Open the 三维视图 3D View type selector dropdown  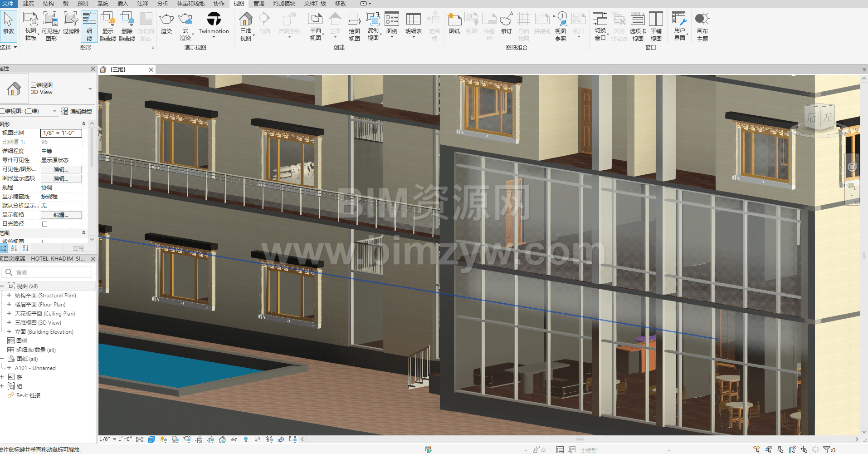(x=90, y=89)
